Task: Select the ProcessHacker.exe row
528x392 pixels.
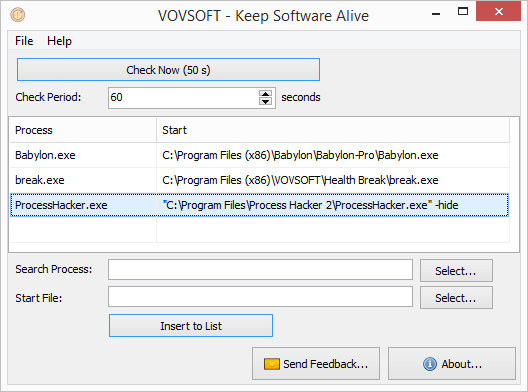Action: coord(259,205)
